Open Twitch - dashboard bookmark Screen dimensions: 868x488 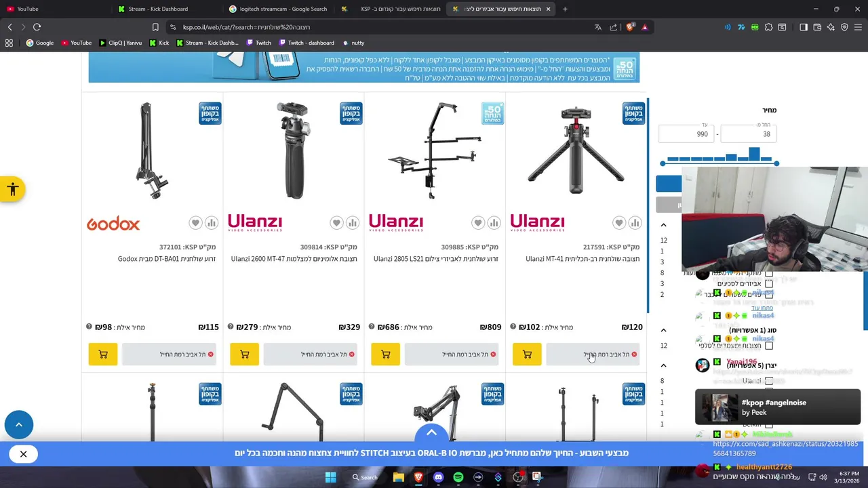(x=306, y=43)
